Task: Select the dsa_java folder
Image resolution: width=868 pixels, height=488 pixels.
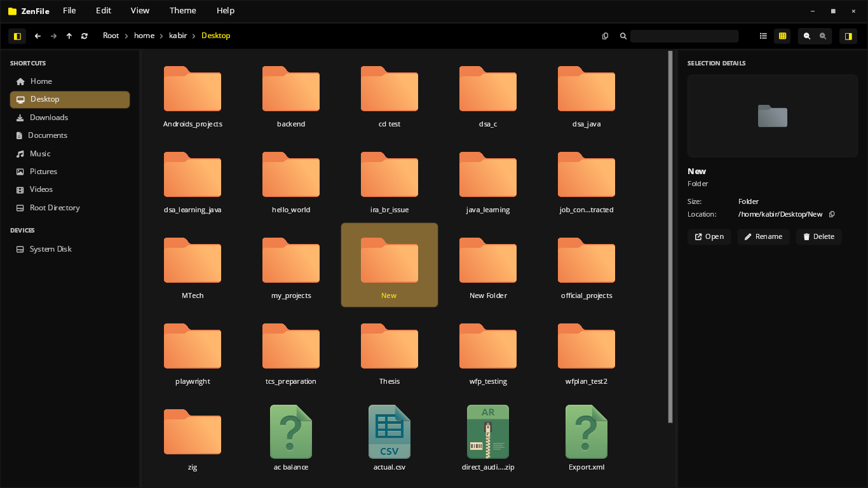Action: pos(587,93)
